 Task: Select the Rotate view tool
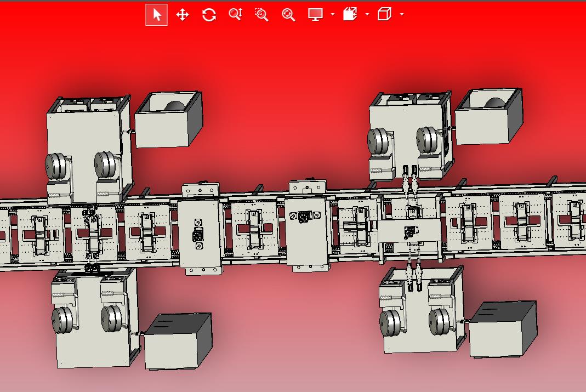209,15
